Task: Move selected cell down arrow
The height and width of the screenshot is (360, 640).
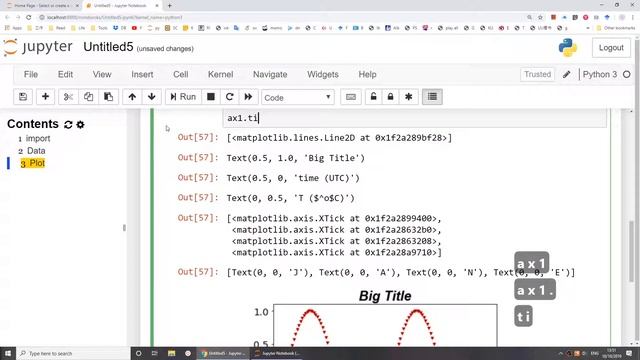Action: [151, 97]
